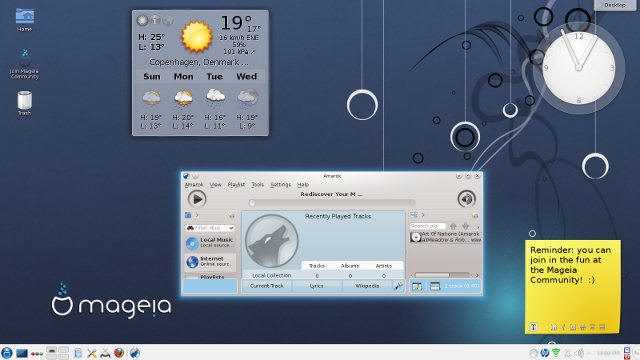Click the analog clock widget
The image size is (640, 360).
tap(578, 68)
